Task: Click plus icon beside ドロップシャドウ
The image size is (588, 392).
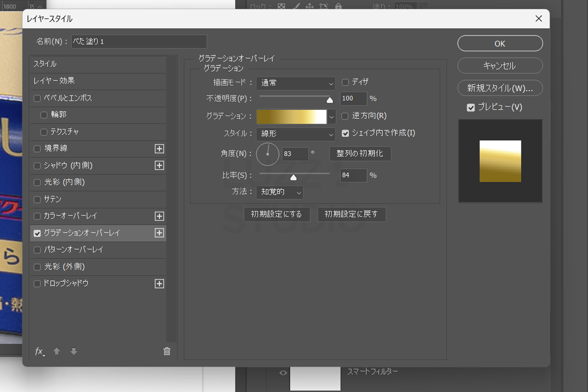Action: 159,284
